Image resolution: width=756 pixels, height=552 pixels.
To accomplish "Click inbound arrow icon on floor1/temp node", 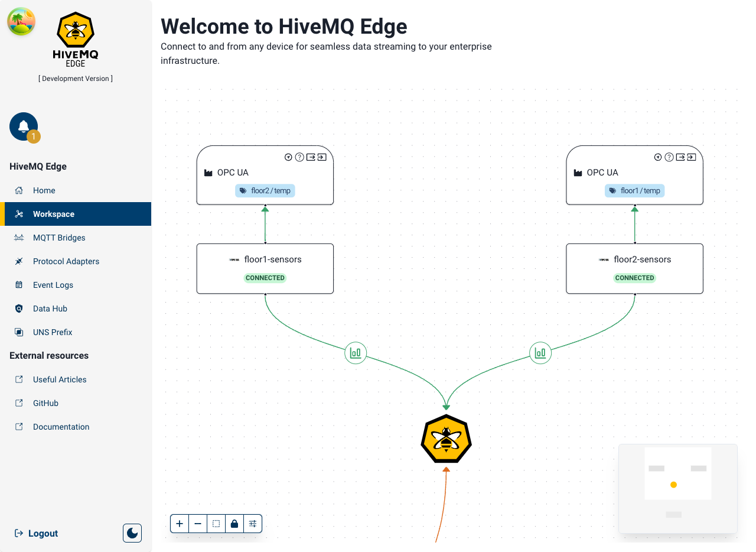I will (x=692, y=157).
